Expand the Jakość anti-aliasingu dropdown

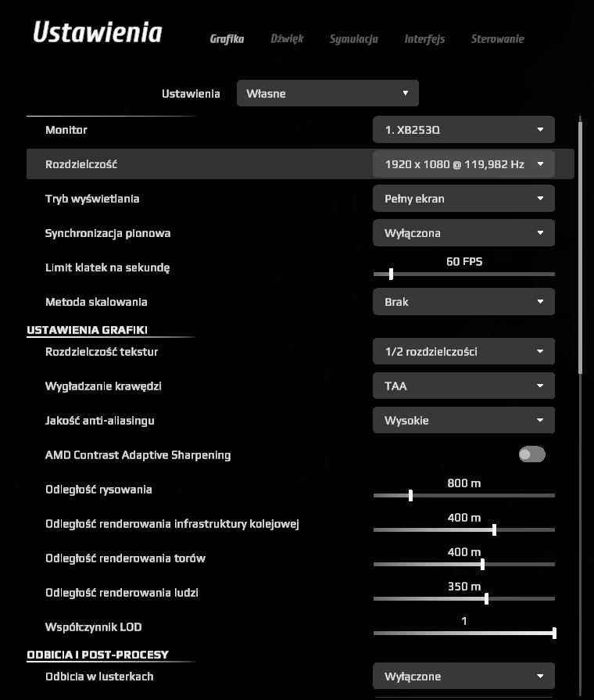coord(463,421)
